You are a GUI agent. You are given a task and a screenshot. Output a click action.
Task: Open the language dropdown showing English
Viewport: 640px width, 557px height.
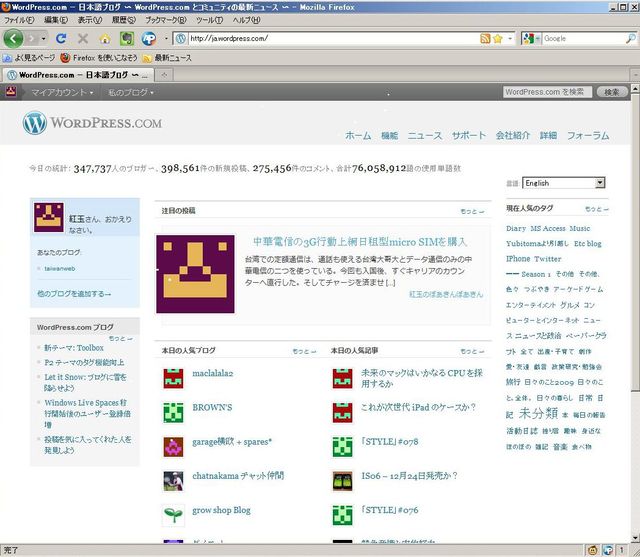[564, 183]
